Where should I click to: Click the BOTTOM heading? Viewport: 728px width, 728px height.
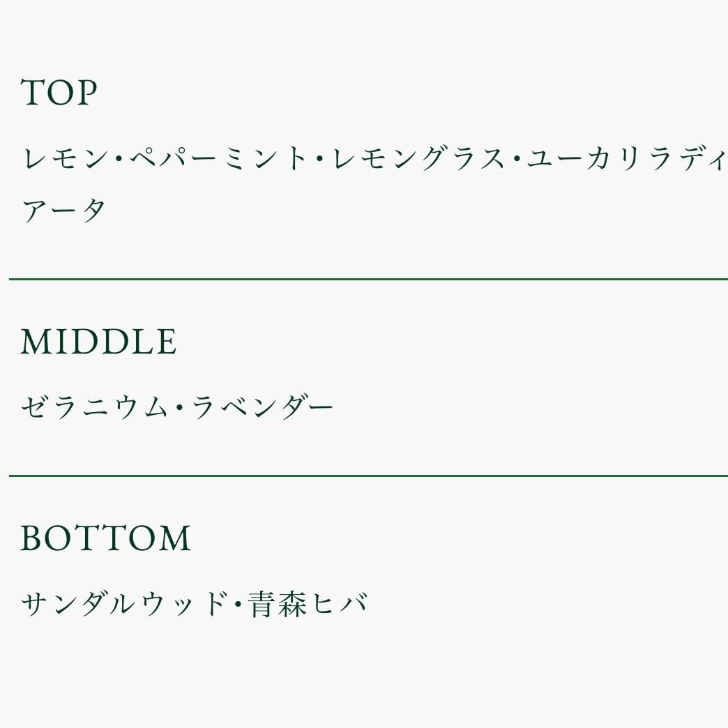pos(105,539)
